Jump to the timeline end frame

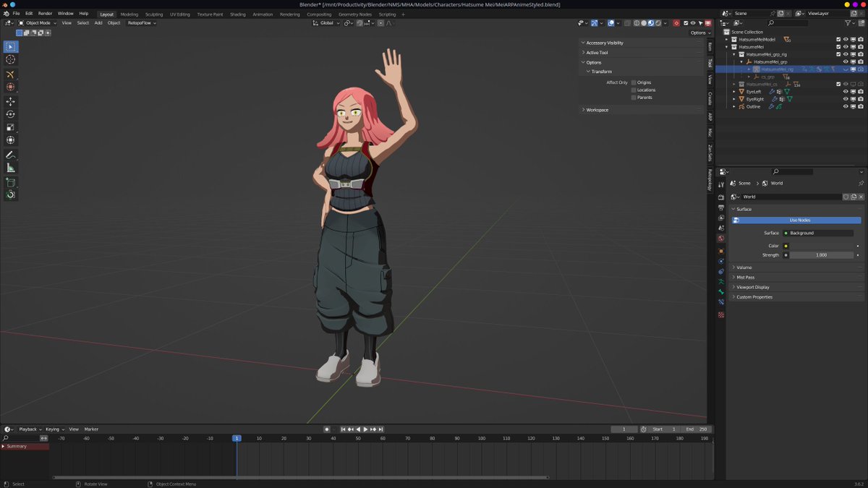[x=380, y=429]
